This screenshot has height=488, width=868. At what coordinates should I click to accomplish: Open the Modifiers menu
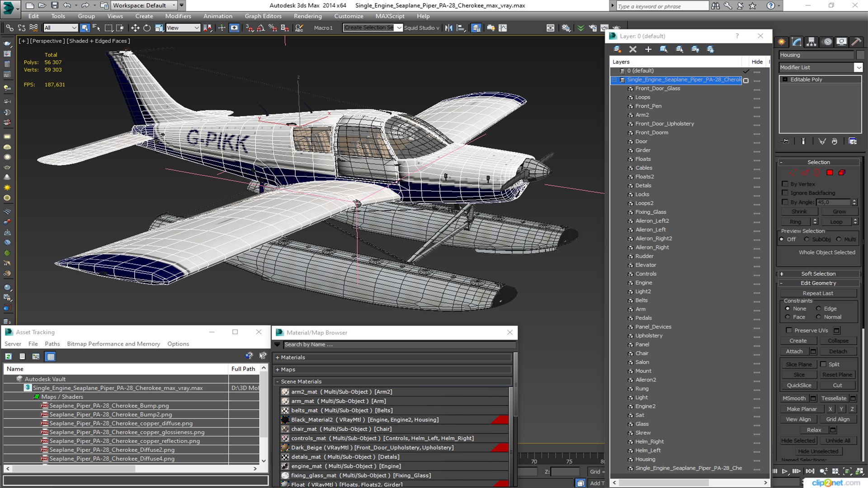click(x=178, y=16)
